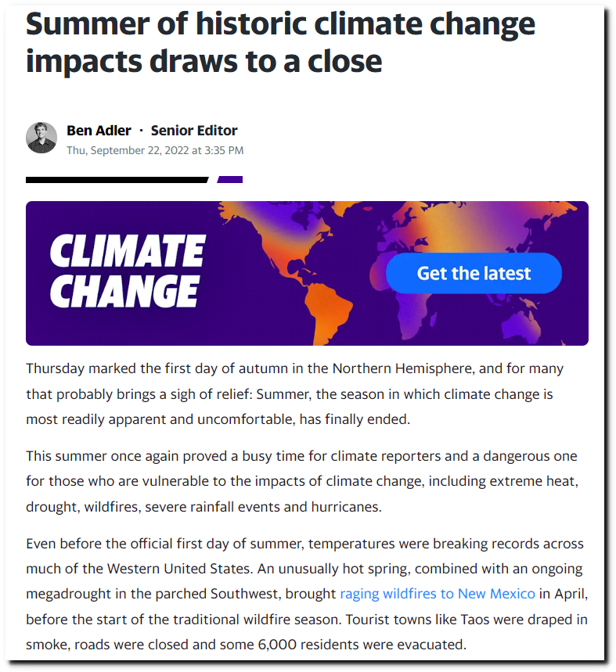616x672 pixels.
Task: Click the publication date timestamp
Action: click(x=155, y=150)
